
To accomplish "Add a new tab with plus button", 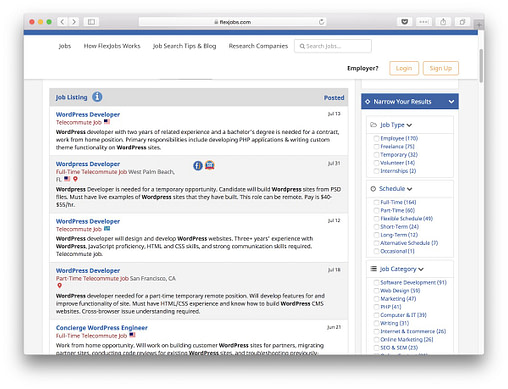I will [479, 25].
